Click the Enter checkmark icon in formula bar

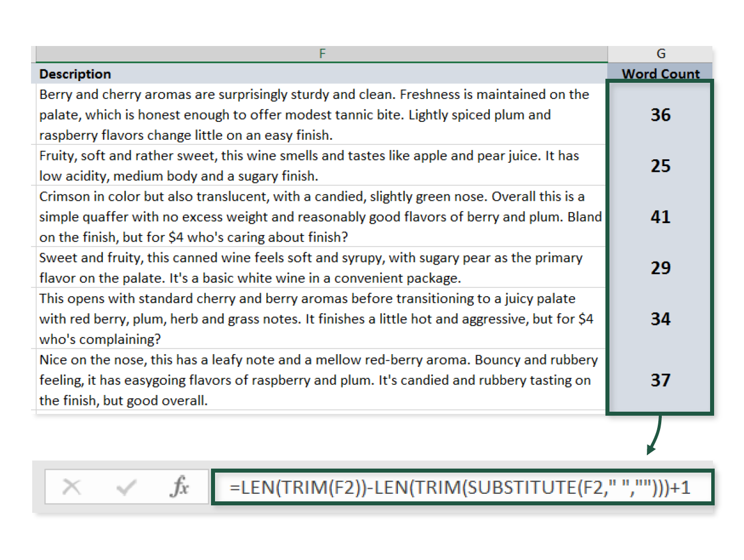pos(126,487)
